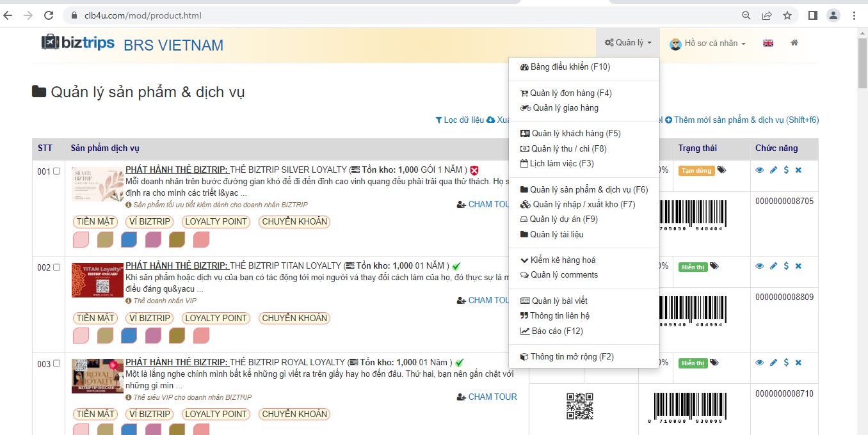This screenshot has height=435, width=868.
Task: Click LOYALTY POINT tag under SILVER LOYALTY
Action: pyautogui.click(x=216, y=222)
